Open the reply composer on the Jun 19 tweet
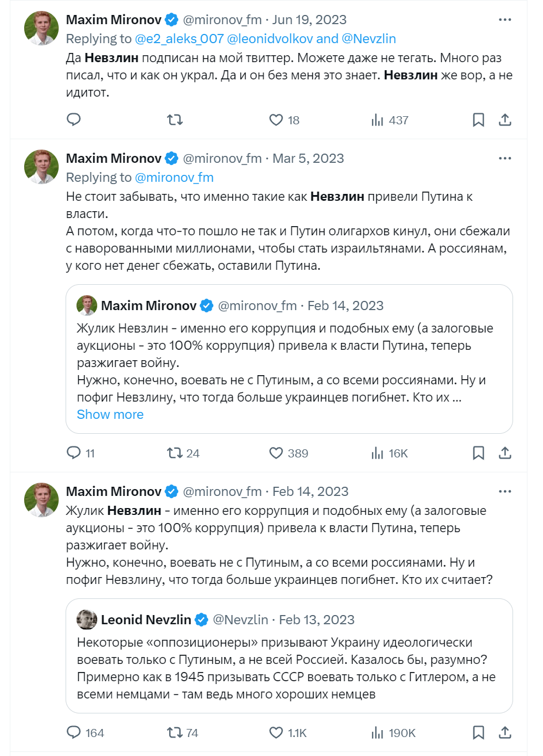 73,120
